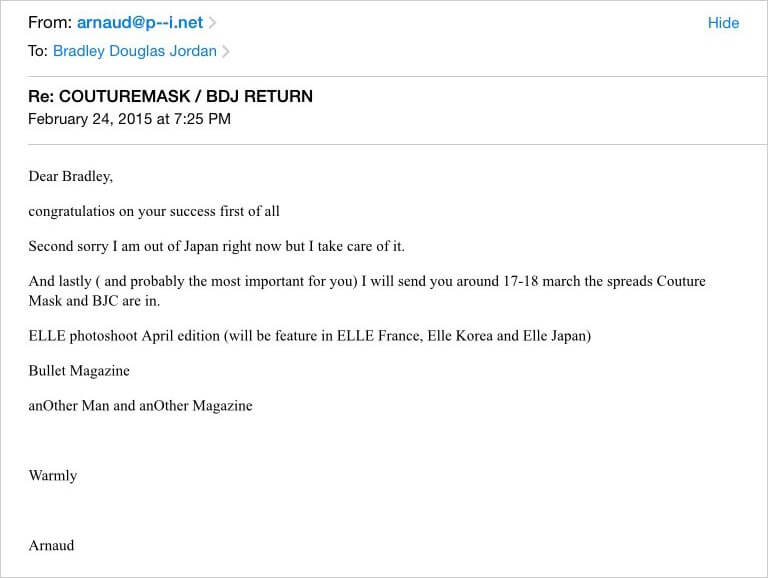Click the From: label
The width and height of the screenshot is (768, 578).
50,23
